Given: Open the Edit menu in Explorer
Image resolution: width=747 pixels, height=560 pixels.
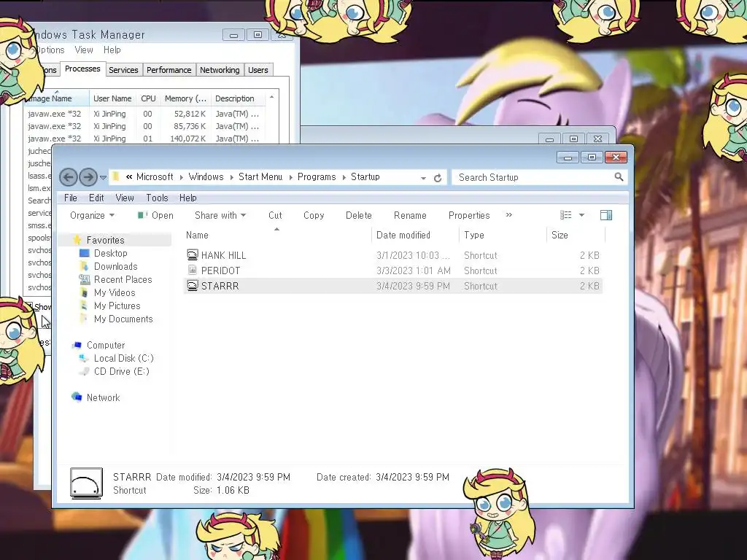Looking at the screenshot, I should point(96,198).
